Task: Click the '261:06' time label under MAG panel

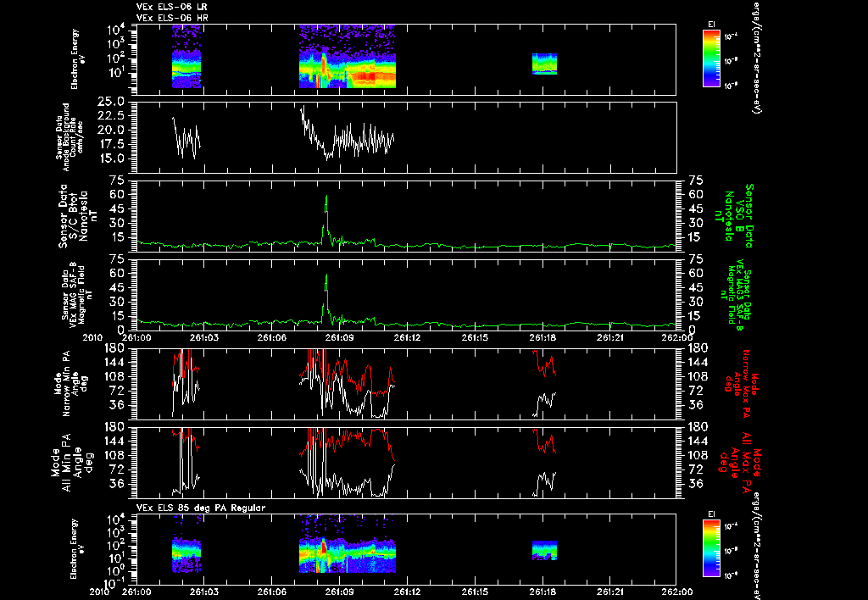Action: tap(271, 337)
